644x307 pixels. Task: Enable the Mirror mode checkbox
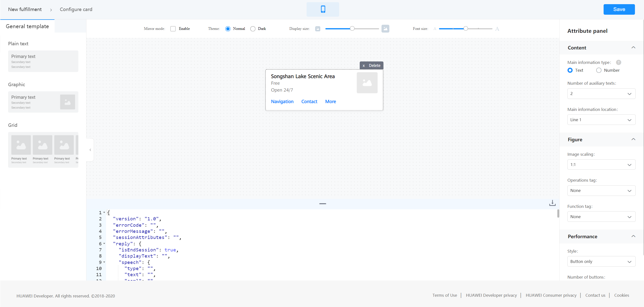pos(173,29)
